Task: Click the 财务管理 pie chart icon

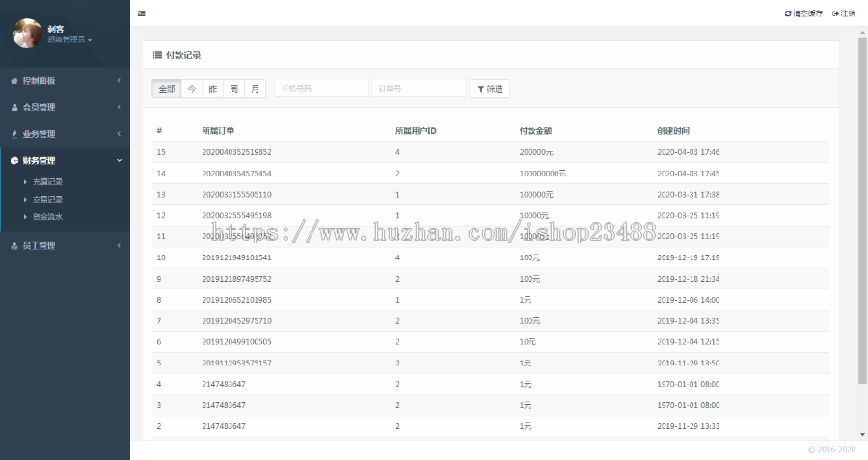Action: tap(14, 160)
